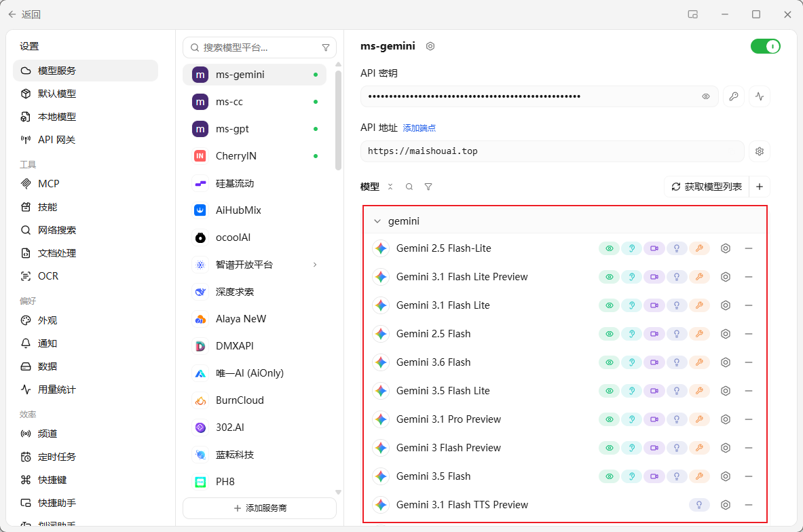The height and width of the screenshot is (532, 803).
Task: Filter models with the funnel icon
Action: coord(428,187)
